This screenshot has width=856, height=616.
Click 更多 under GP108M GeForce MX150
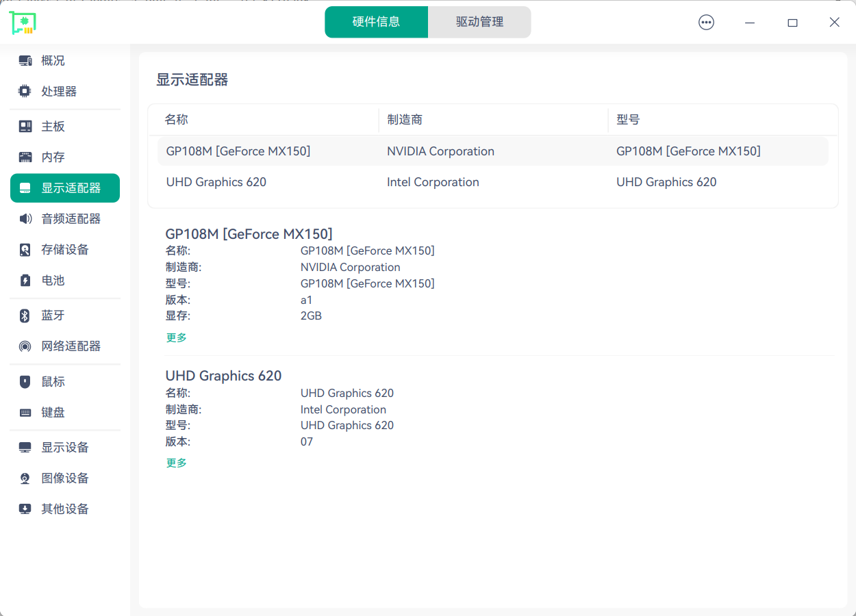[x=177, y=337]
